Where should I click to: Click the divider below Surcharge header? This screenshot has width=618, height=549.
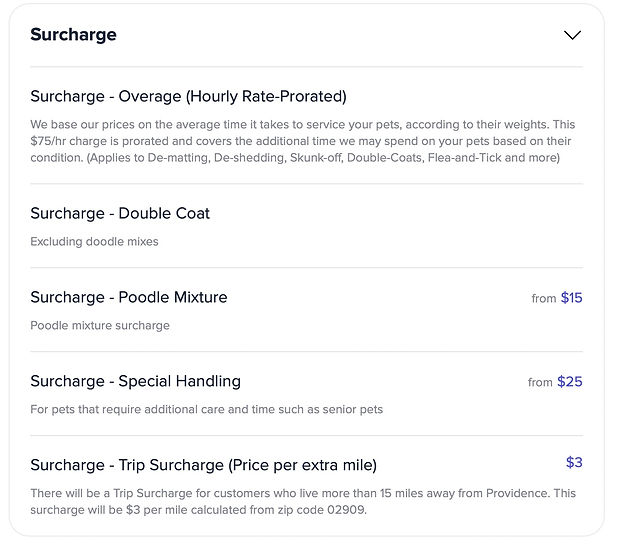point(307,67)
